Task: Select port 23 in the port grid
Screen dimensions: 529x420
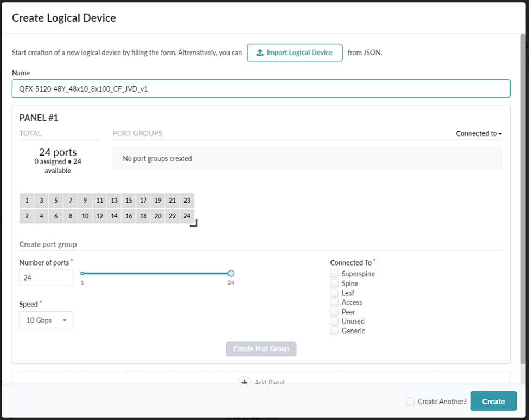Action: tap(187, 201)
